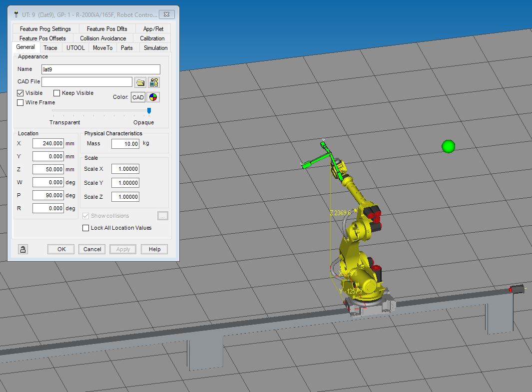Select the green sphere in the 3D view
This screenshot has height=392, width=532.
[448, 146]
